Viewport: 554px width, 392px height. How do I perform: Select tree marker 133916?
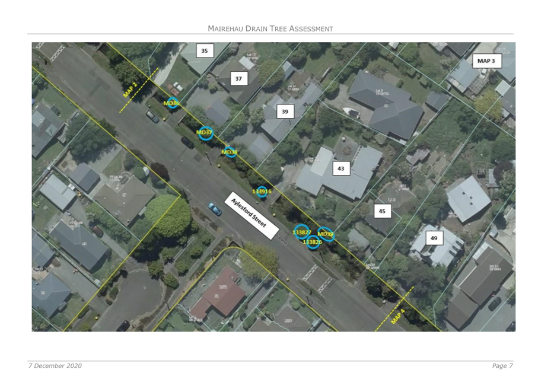pos(262,192)
